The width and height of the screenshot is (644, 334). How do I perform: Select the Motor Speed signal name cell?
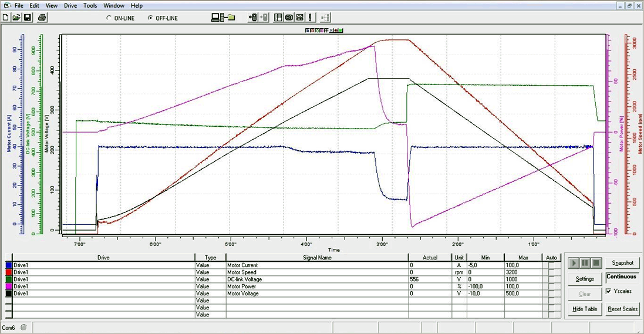317,272
